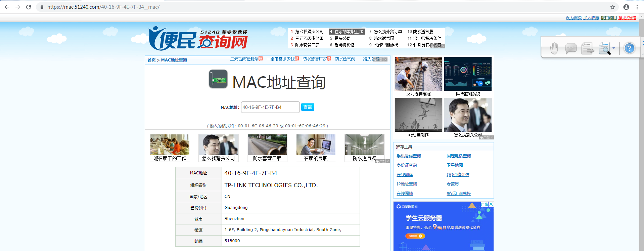Click the Shenzhen city value
Image resolution: width=644 pixels, height=251 pixels.
coord(234,219)
